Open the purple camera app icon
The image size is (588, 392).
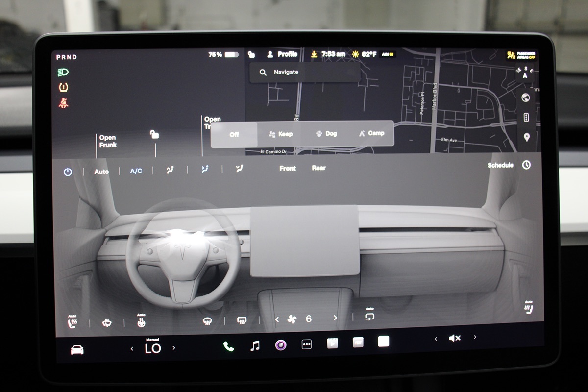[281, 345]
